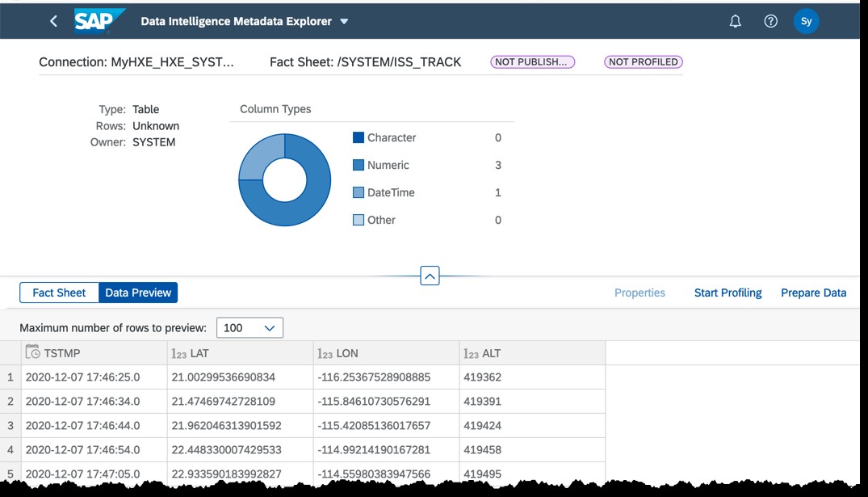This screenshot has height=497, width=868.
Task: Click Start Profiling
Action: click(728, 293)
